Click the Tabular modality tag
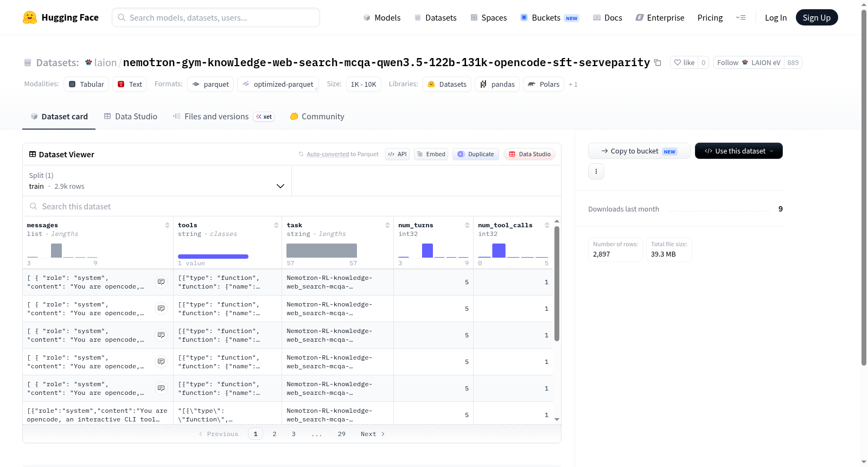 [x=86, y=84]
